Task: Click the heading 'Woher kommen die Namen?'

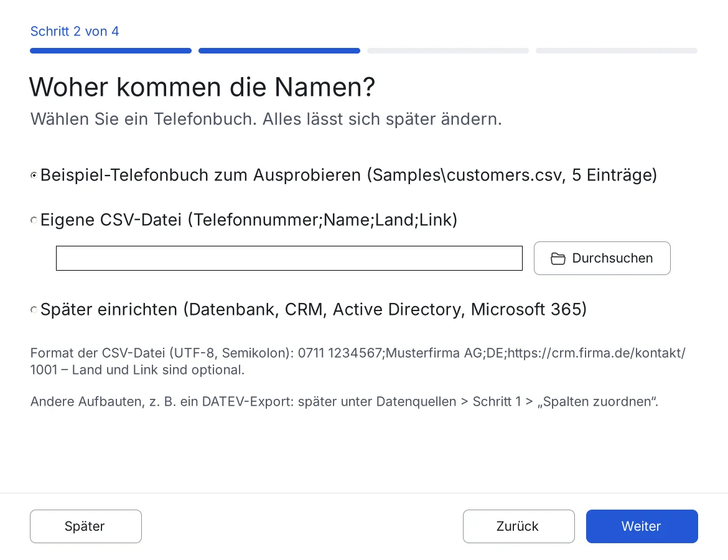Action: pos(202,87)
